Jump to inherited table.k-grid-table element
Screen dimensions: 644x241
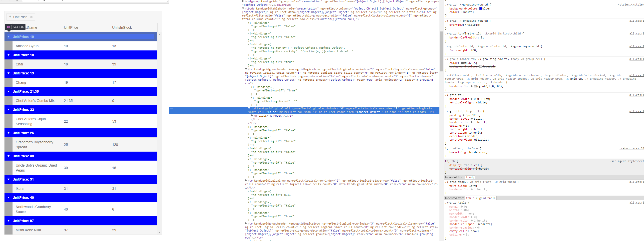click(480, 198)
